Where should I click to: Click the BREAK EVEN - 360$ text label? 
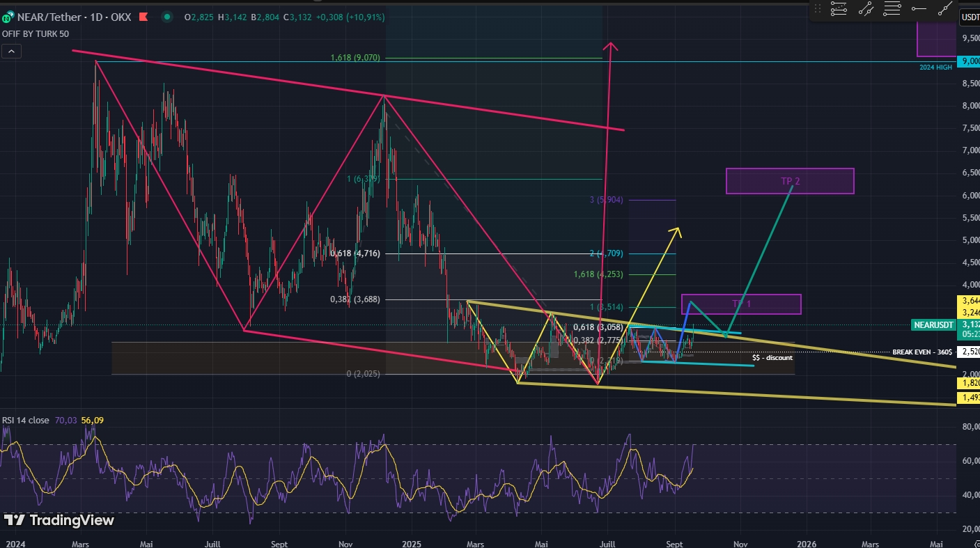(x=922, y=352)
